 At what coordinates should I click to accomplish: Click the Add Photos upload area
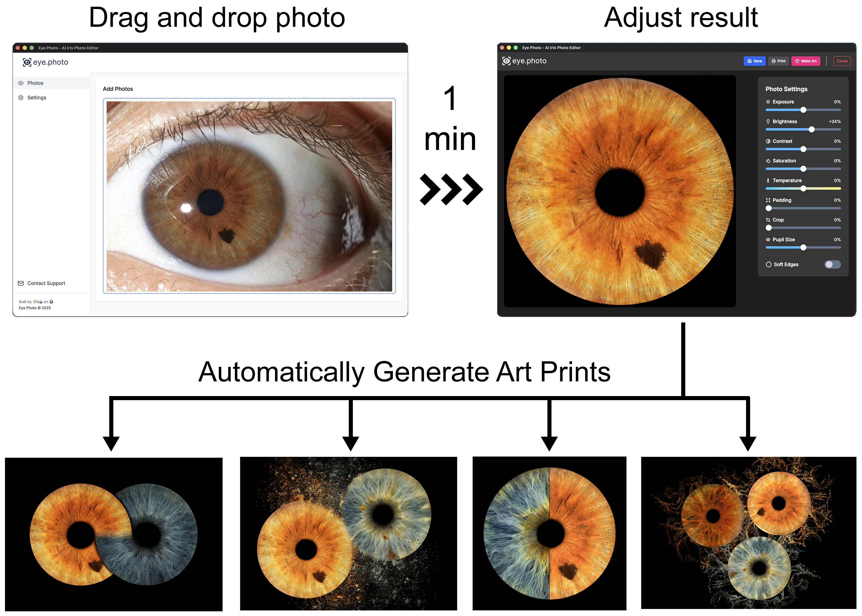(x=249, y=196)
